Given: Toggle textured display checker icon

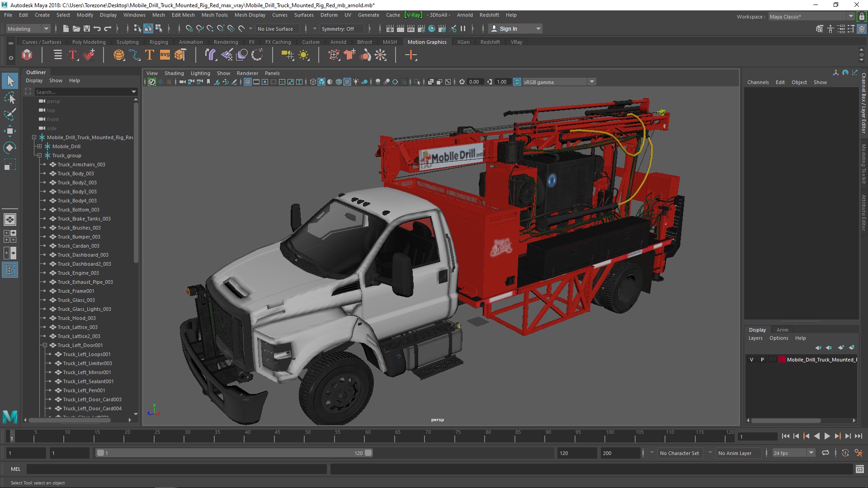Looking at the screenshot, I should click(347, 82).
